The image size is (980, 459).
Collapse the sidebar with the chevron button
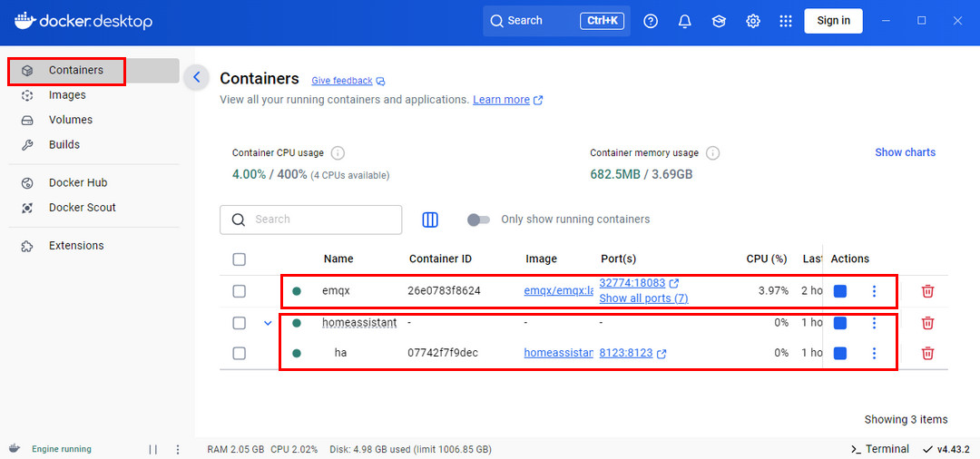196,77
